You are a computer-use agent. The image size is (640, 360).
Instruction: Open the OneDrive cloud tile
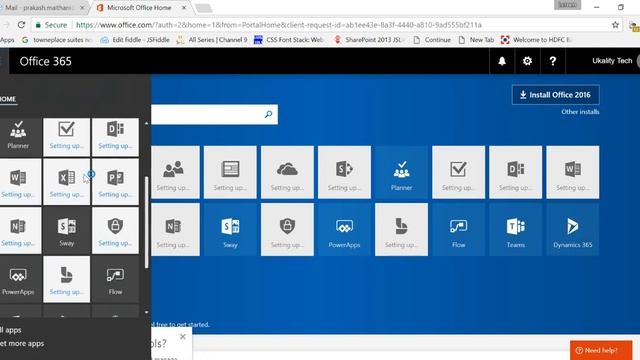(287, 172)
